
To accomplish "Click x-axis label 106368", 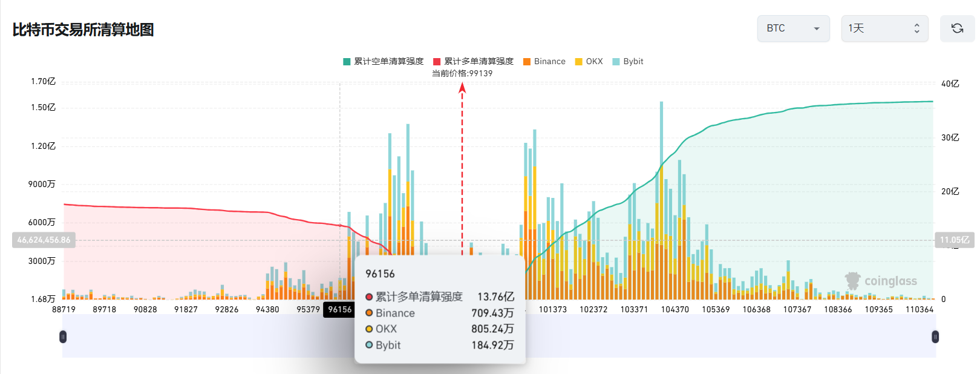I will pos(757,309).
